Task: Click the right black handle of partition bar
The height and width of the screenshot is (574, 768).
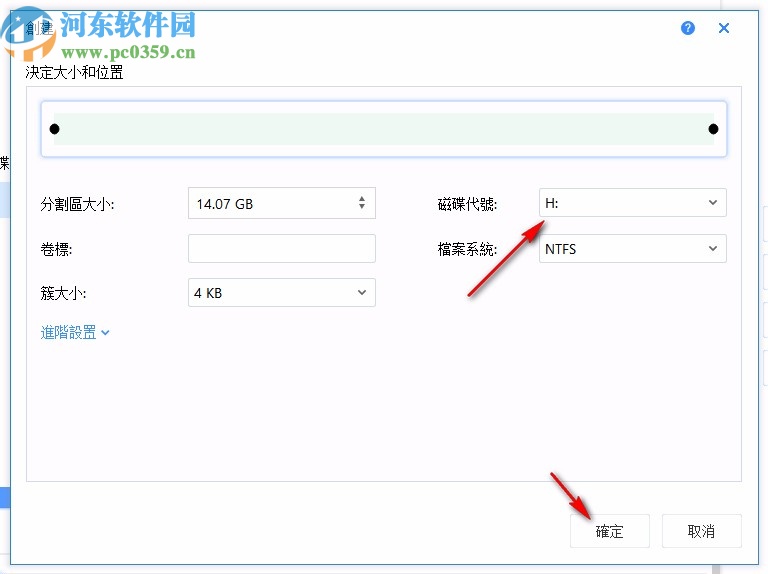Action: (713, 129)
